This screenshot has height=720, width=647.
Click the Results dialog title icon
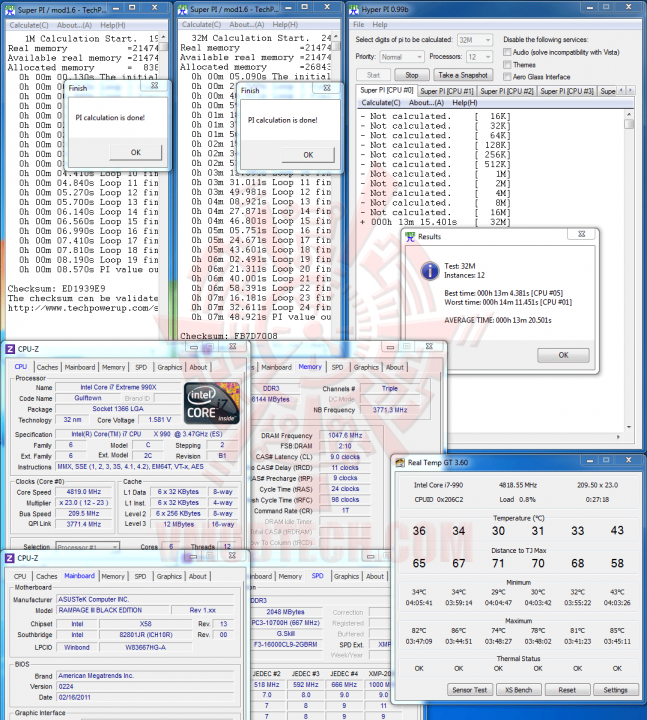[410, 236]
